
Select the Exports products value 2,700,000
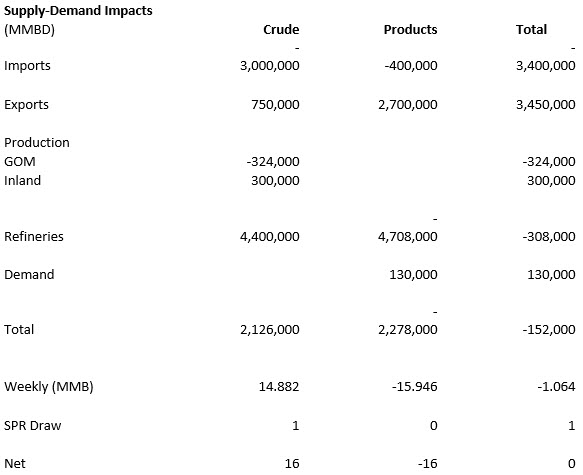pos(408,105)
